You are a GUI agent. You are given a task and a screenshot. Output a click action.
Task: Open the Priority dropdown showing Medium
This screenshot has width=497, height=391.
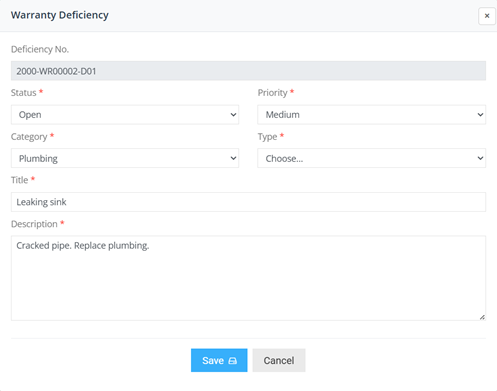click(x=371, y=115)
